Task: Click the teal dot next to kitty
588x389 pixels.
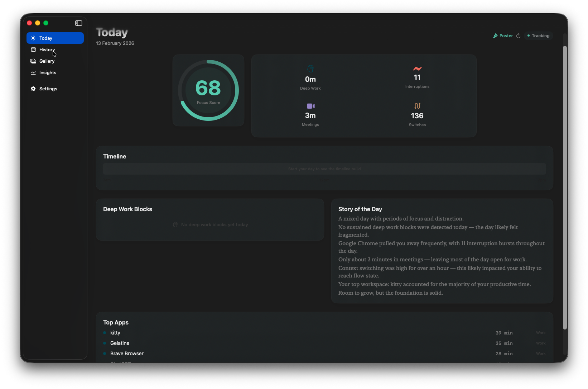Action: [x=105, y=333]
